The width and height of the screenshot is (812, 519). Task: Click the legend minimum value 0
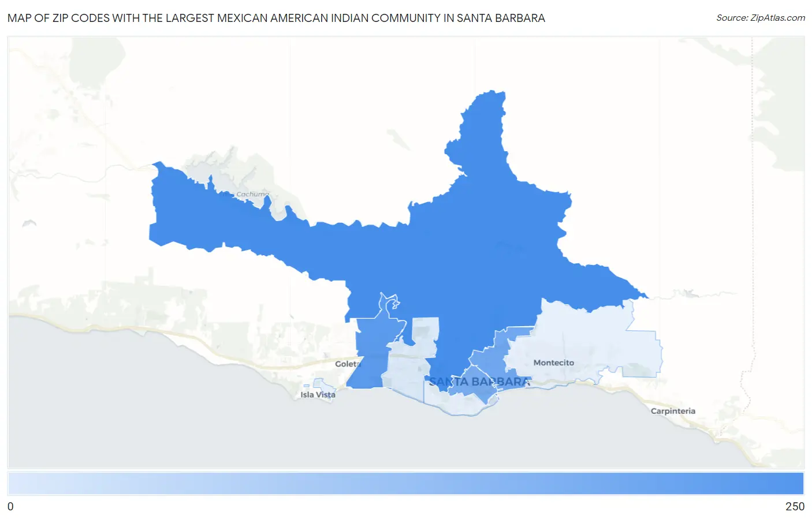(10, 506)
